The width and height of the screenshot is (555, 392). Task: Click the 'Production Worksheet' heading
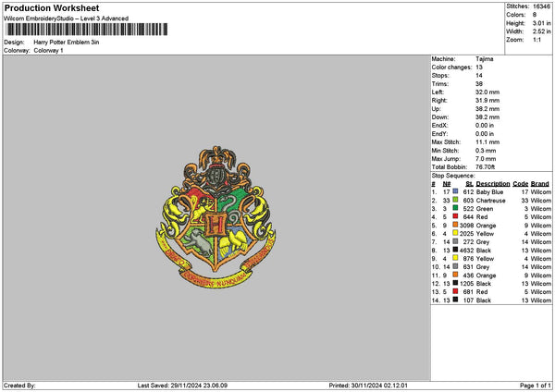pyautogui.click(x=52, y=7)
